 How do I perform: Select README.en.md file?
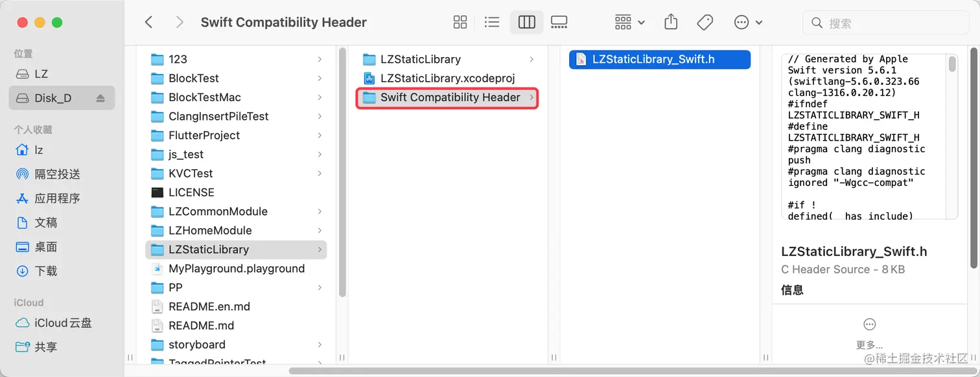(237, 306)
